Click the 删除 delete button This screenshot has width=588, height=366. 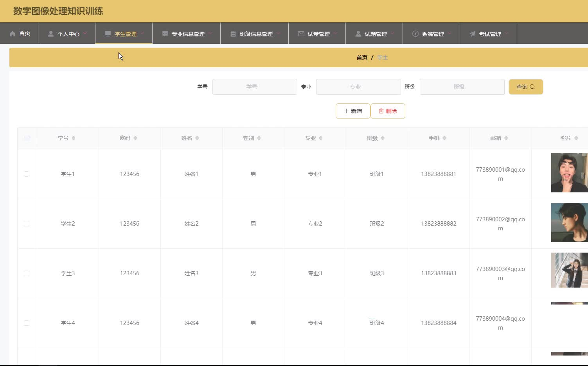(x=388, y=111)
